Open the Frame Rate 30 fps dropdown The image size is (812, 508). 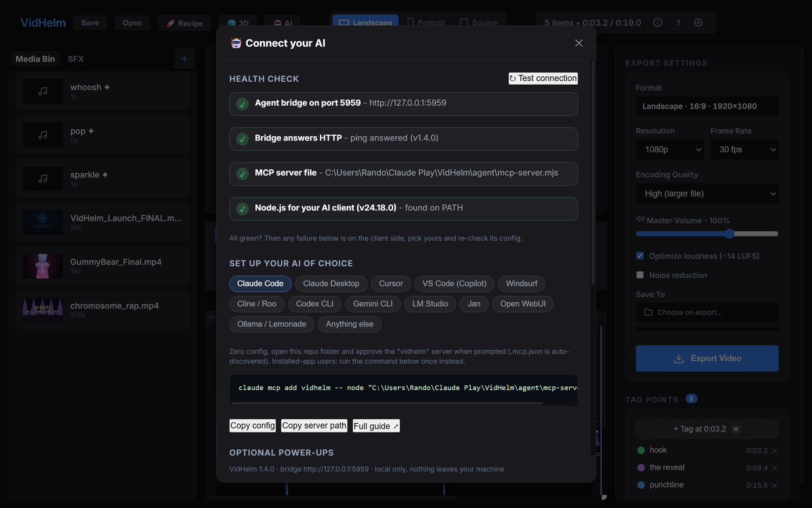[744, 150]
